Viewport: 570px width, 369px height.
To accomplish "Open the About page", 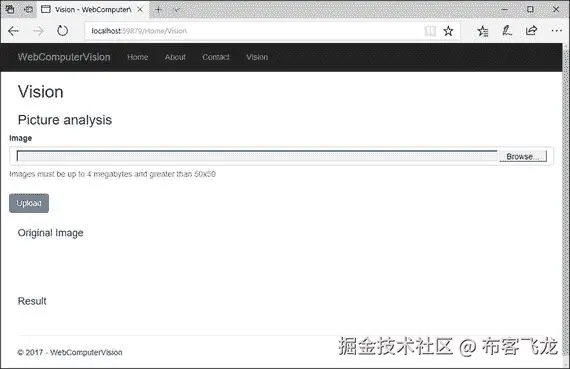I will coord(175,57).
